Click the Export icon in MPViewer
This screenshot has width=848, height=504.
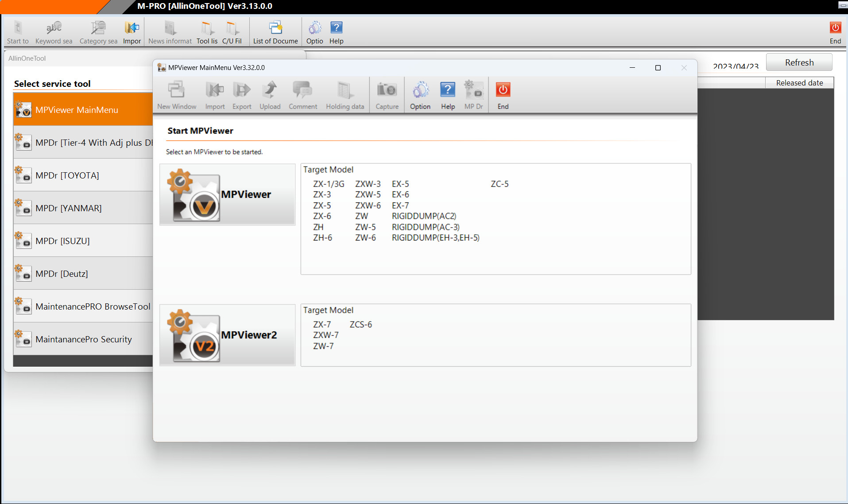(242, 95)
